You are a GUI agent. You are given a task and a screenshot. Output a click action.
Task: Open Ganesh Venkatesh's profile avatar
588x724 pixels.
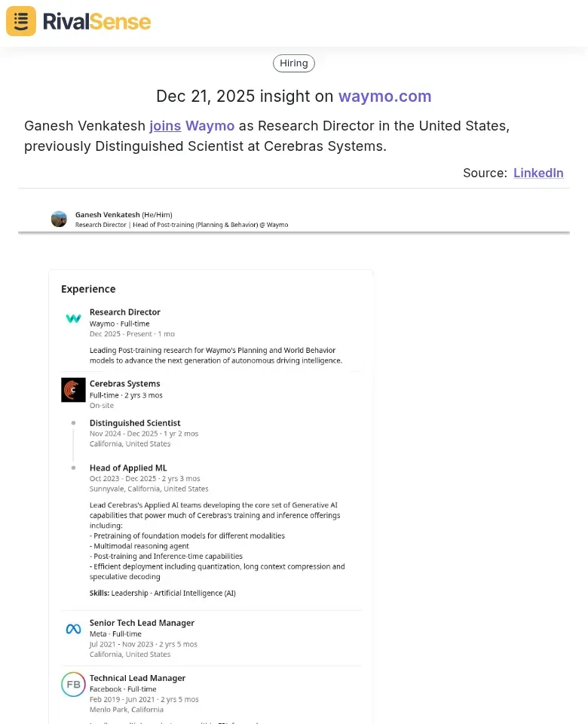(x=59, y=219)
